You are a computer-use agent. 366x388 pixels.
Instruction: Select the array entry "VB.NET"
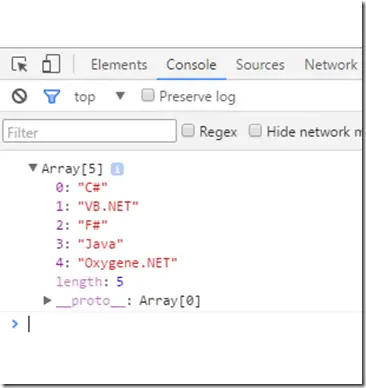pyautogui.click(x=97, y=206)
